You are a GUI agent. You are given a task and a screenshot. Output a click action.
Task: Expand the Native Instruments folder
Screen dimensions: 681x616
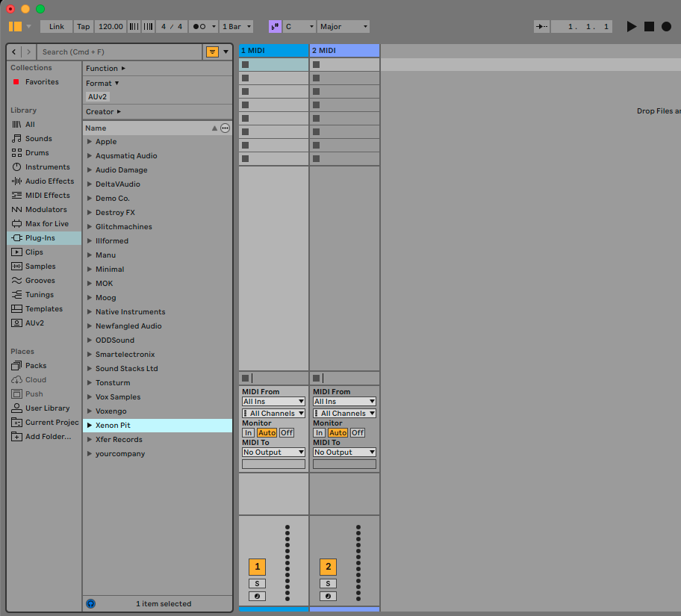coord(90,312)
